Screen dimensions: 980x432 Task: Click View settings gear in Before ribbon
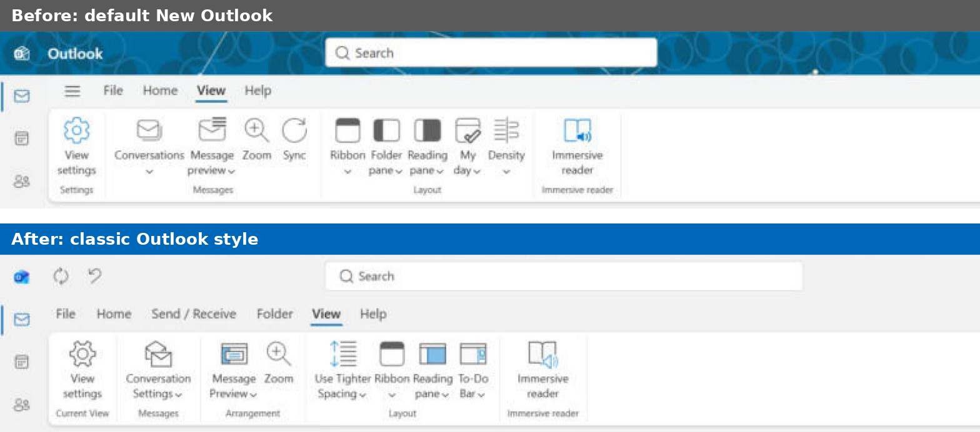point(76,130)
